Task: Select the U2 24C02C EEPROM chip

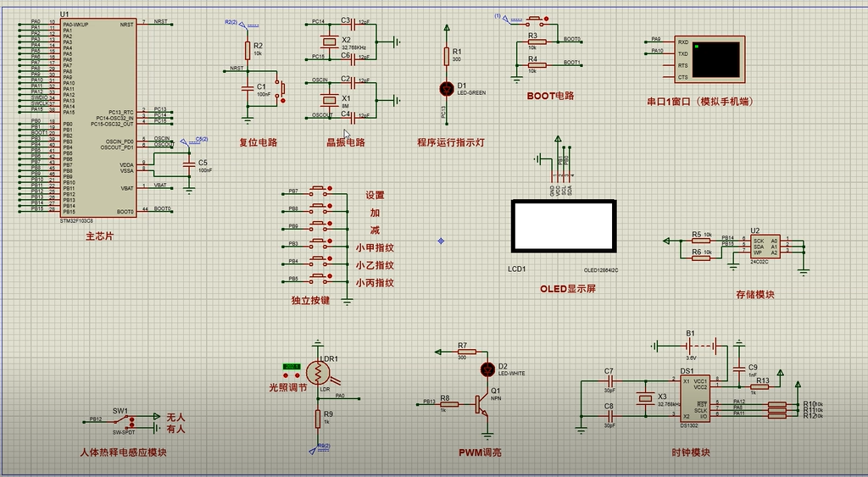Action: 765,247
